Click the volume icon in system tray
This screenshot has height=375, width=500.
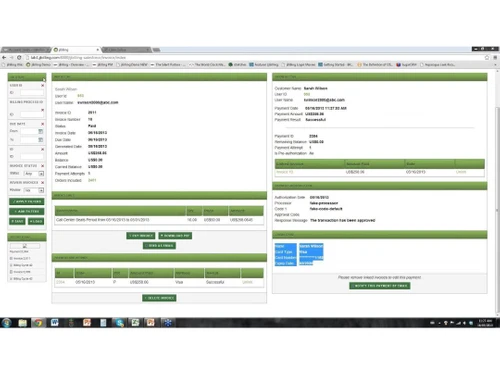(465, 323)
